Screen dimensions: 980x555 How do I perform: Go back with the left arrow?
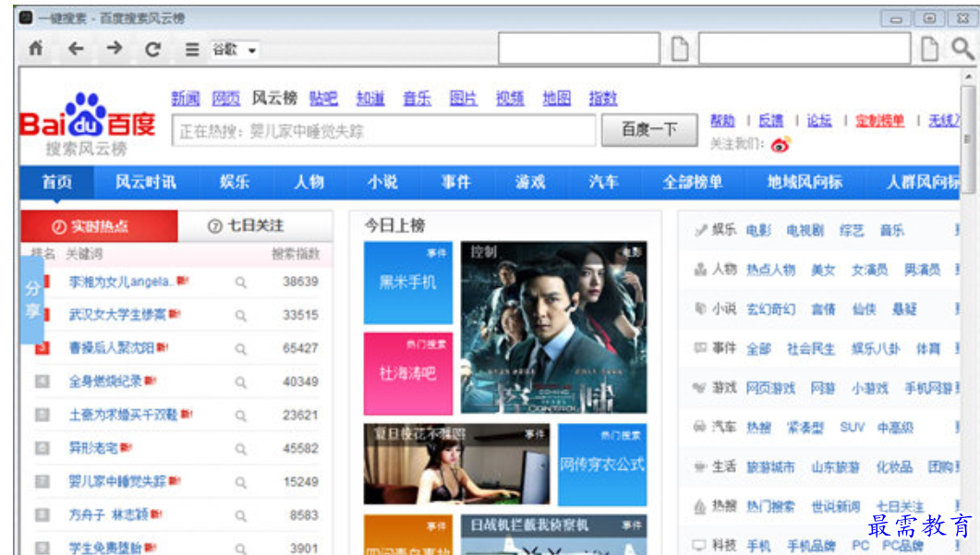point(76,48)
